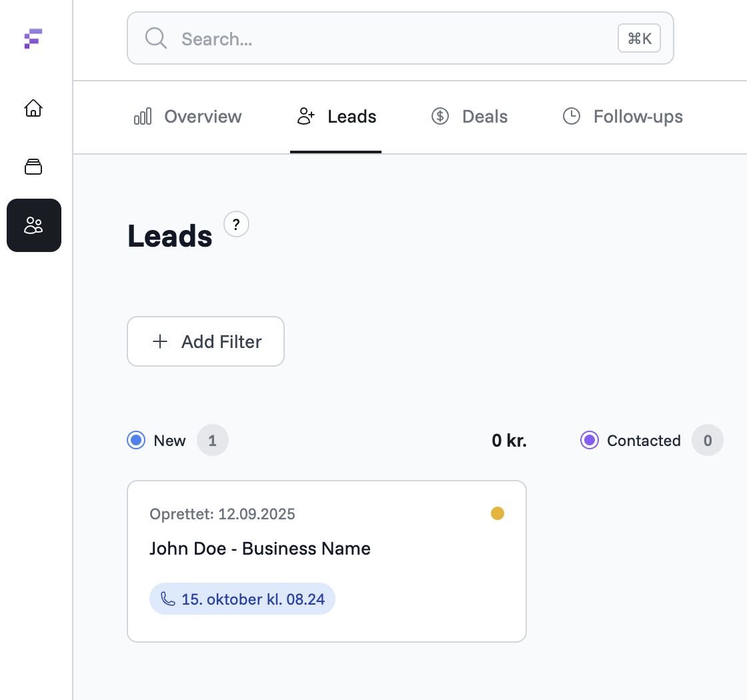Click the clock icon beside Follow-ups
Image resolution: width=747 pixels, height=700 pixels.
(x=572, y=116)
